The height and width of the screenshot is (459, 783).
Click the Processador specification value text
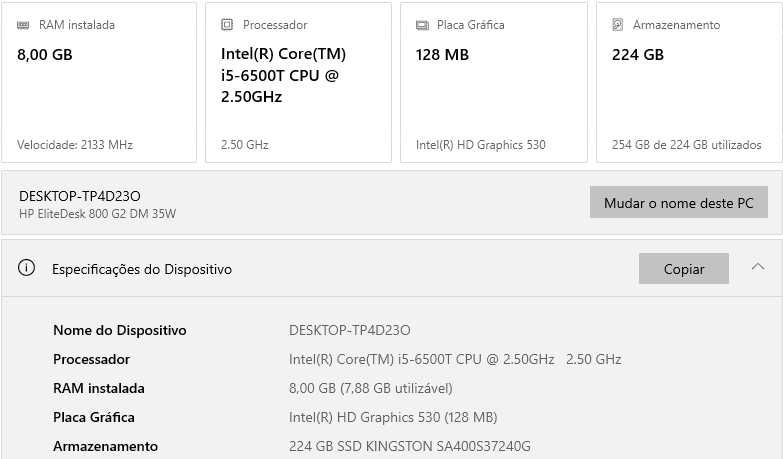[x=455, y=359]
